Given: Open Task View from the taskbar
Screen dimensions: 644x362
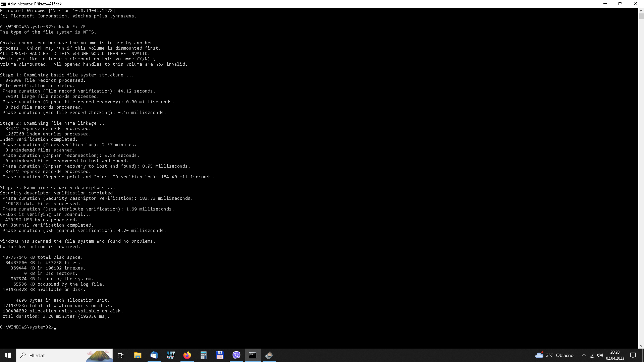Looking at the screenshot, I should coord(121,355).
